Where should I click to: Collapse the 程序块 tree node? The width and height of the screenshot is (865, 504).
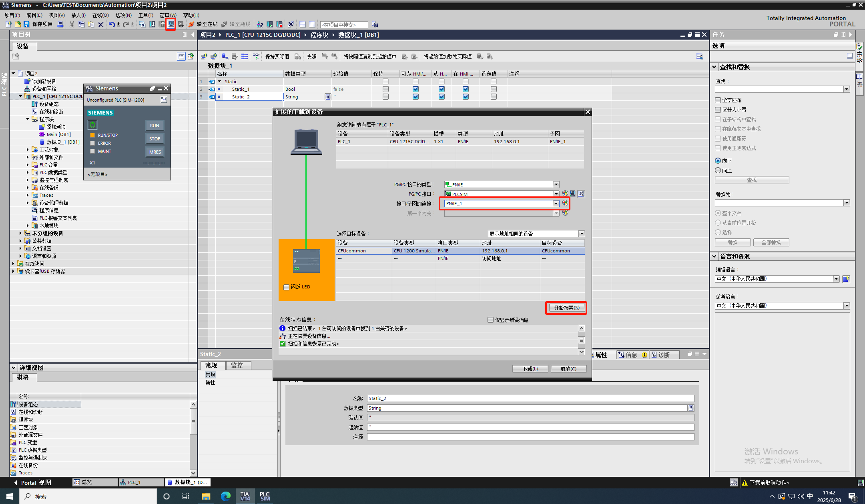coord(28,119)
